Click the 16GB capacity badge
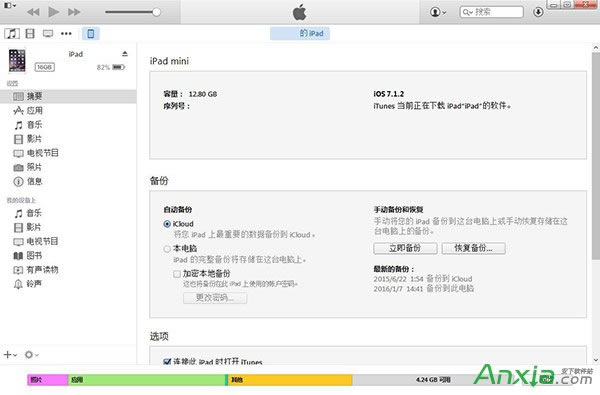The image size is (600, 395). [44, 67]
